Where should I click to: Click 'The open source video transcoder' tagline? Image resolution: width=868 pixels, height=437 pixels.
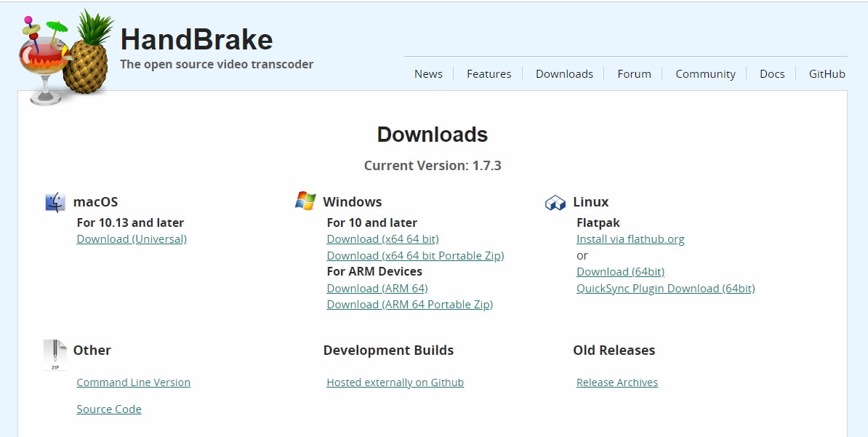point(217,64)
